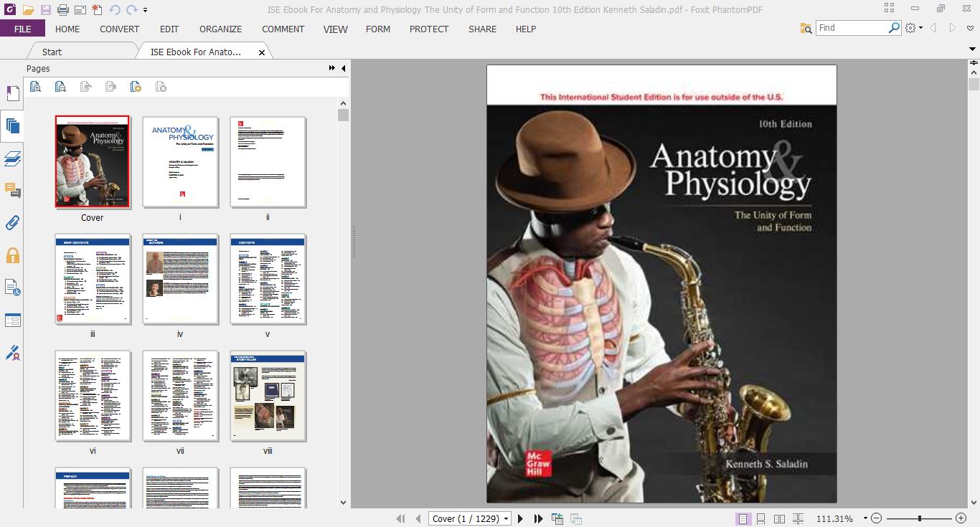Open the Customize Quick Access Toolbar arrow
The image size is (980, 527).
pyautogui.click(x=146, y=10)
